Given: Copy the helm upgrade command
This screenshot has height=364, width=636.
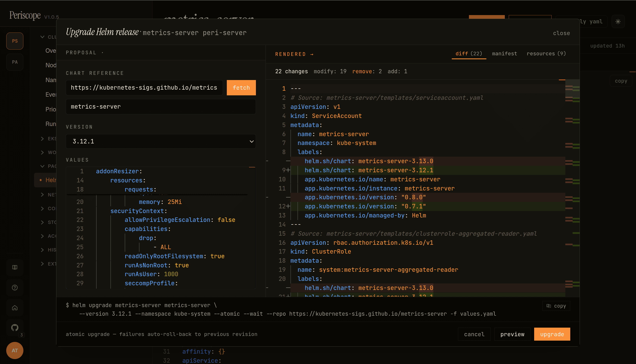Looking at the screenshot, I should [x=556, y=306].
